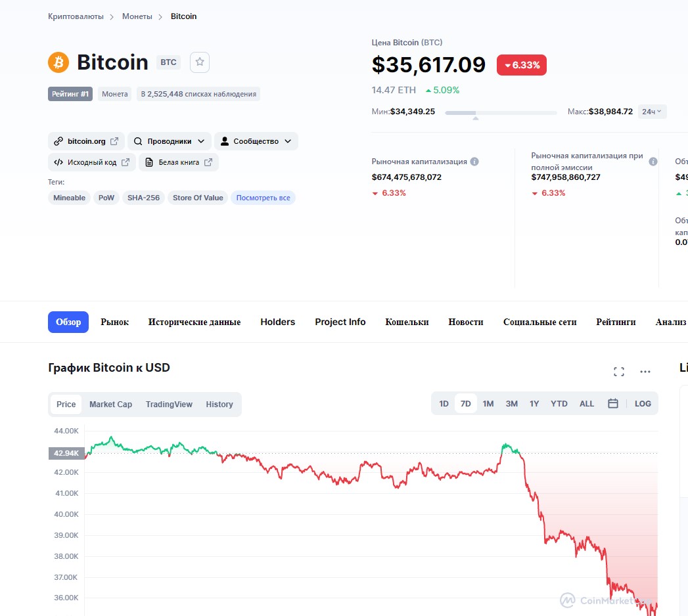Open the three-dots chart options menu
The height and width of the screenshot is (616, 688).
point(645,372)
